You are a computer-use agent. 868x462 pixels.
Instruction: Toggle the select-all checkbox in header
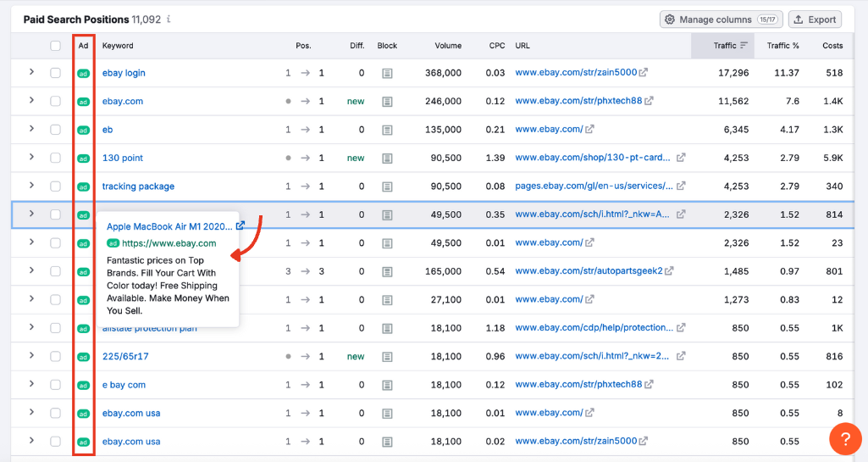(55, 46)
